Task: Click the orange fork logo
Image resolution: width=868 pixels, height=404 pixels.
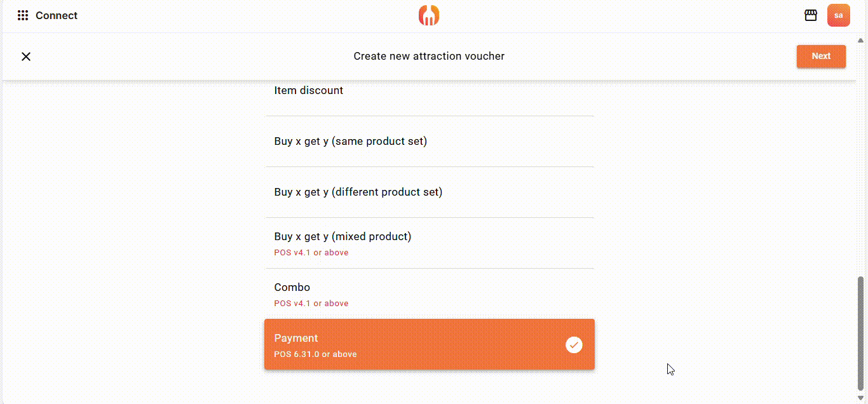Action: click(429, 16)
